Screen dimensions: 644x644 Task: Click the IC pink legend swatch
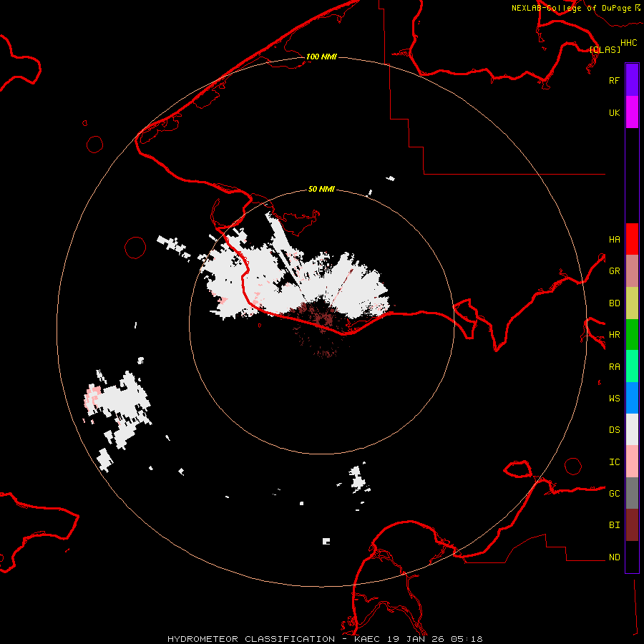632,462
